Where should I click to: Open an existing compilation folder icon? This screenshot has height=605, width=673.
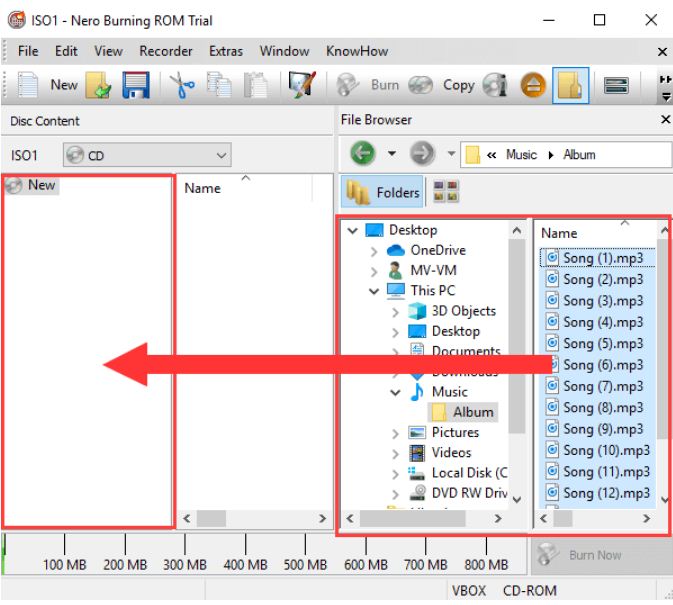click(x=98, y=85)
